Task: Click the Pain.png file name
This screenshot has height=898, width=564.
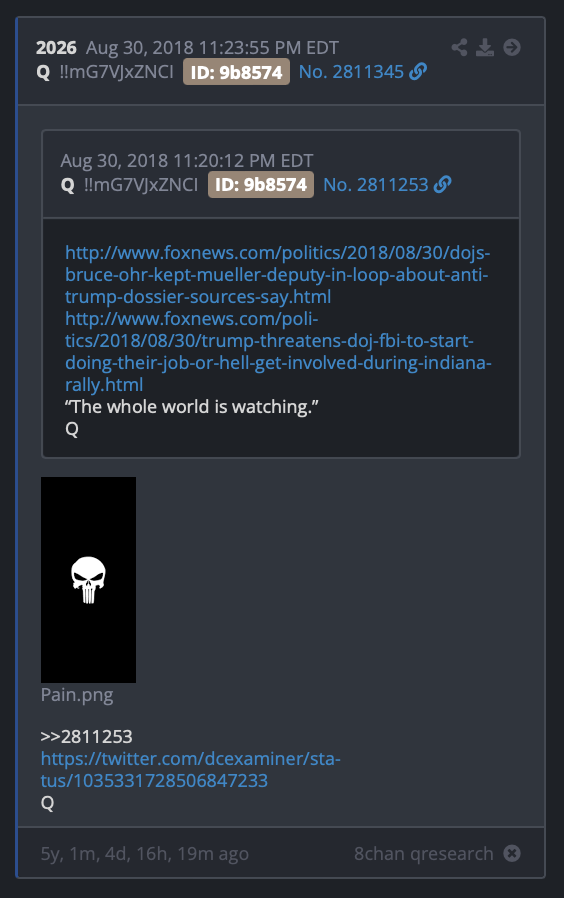Action: click(77, 695)
